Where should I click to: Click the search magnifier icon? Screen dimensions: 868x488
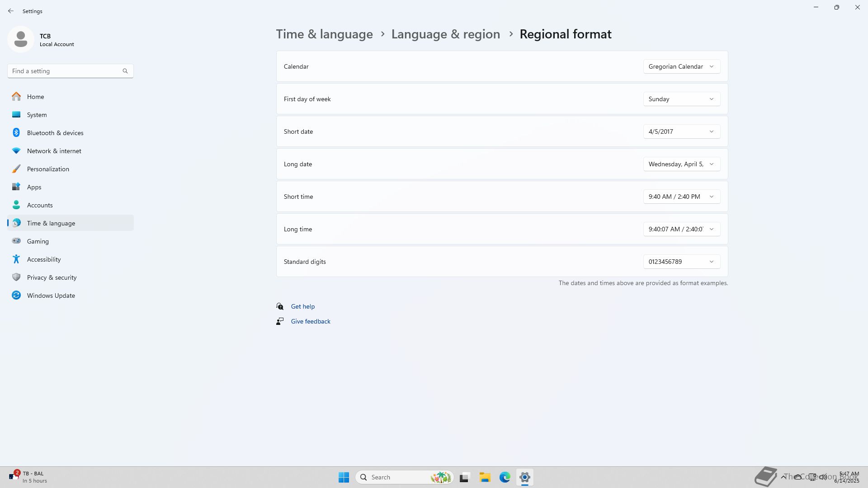pyautogui.click(x=125, y=71)
